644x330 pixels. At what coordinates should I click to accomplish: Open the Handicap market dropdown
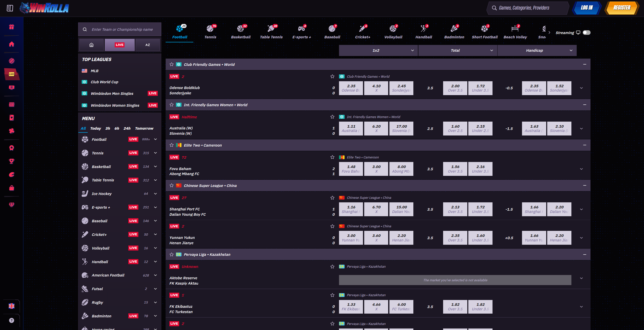pos(537,50)
